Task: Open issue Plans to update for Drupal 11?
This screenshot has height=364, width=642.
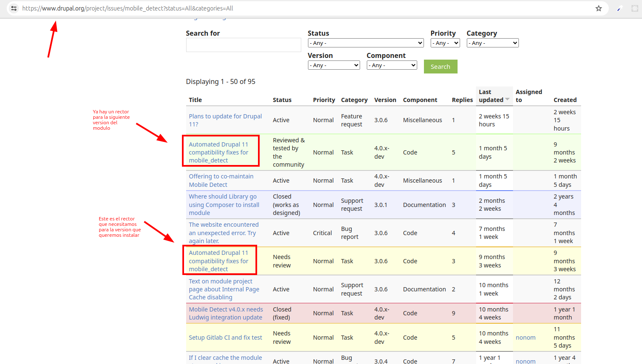Action: (225, 120)
